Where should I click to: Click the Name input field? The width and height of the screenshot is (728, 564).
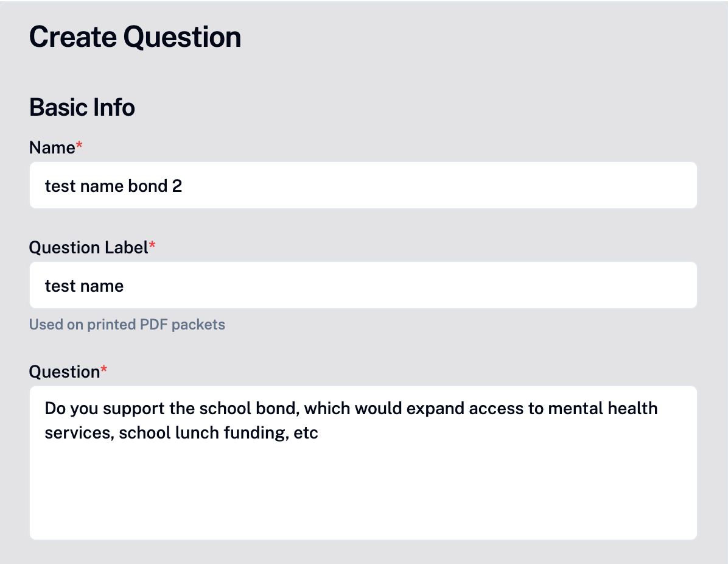click(363, 185)
